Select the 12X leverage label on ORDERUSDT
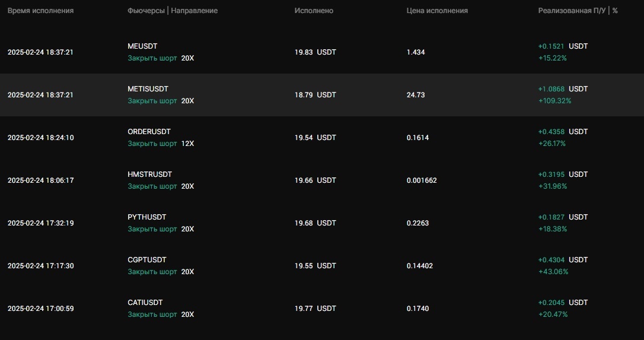This screenshot has width=644, height=340. (x=187, y=144)
